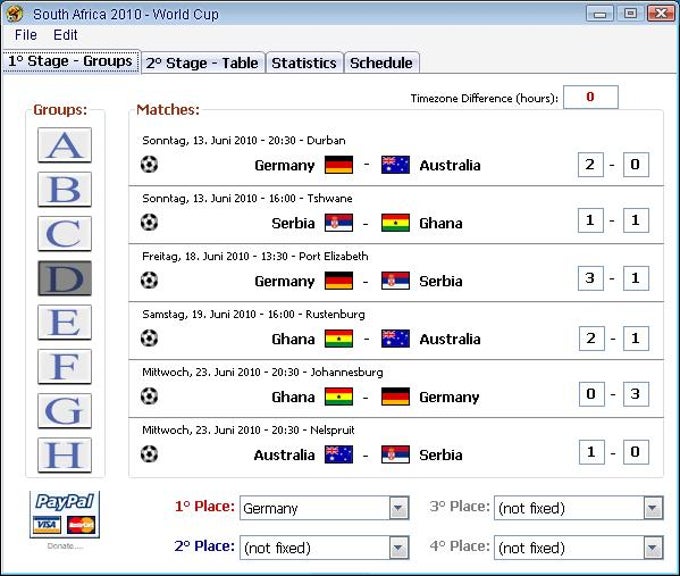Select Group A button

click(x=65, y=145)
